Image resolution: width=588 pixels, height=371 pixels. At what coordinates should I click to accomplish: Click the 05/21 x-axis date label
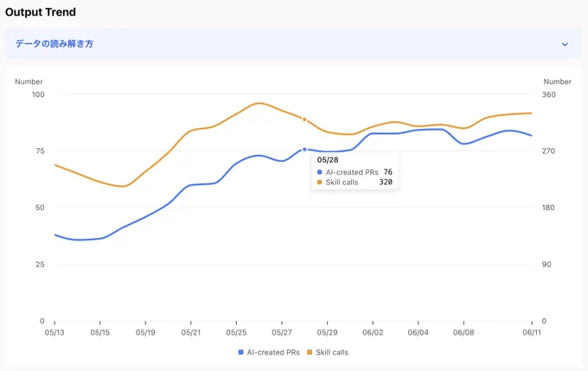pos(191,332)
